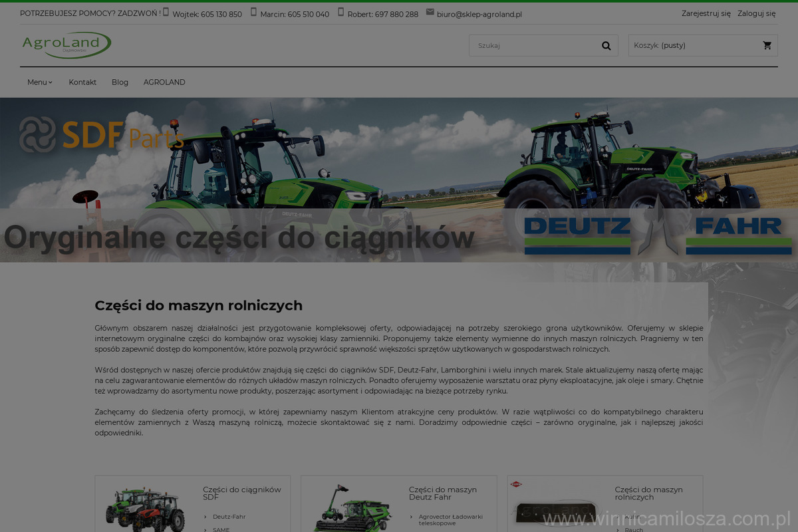Open the shopping cart icon
The image size is (798, 532).
pyautogui.click(x=767, y=46)
